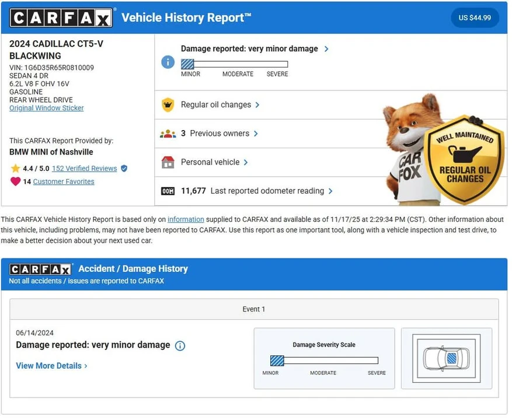Click the Accident / Damage History heading
512x420 pixels.
tap(134, 270)
